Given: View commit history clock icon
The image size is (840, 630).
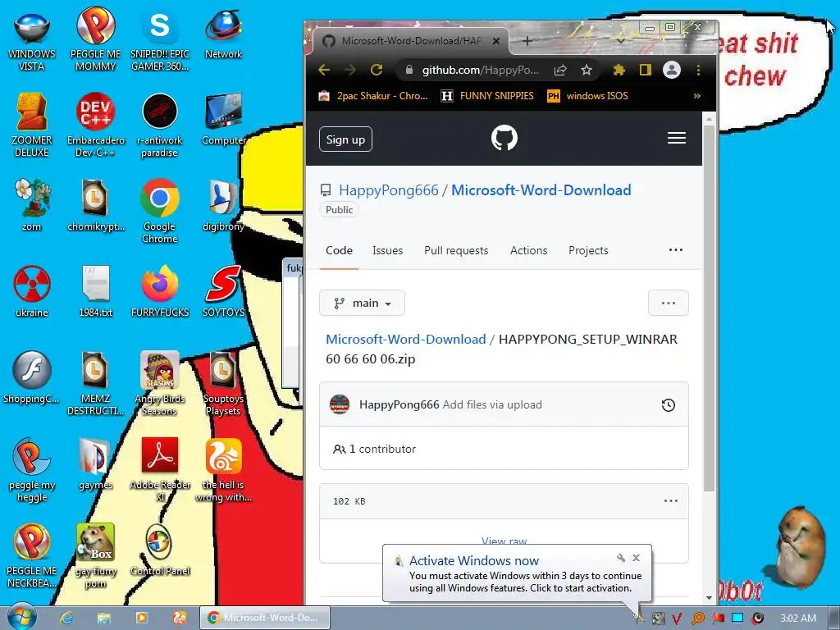Looking at the screenshot, I should (668, 405).
